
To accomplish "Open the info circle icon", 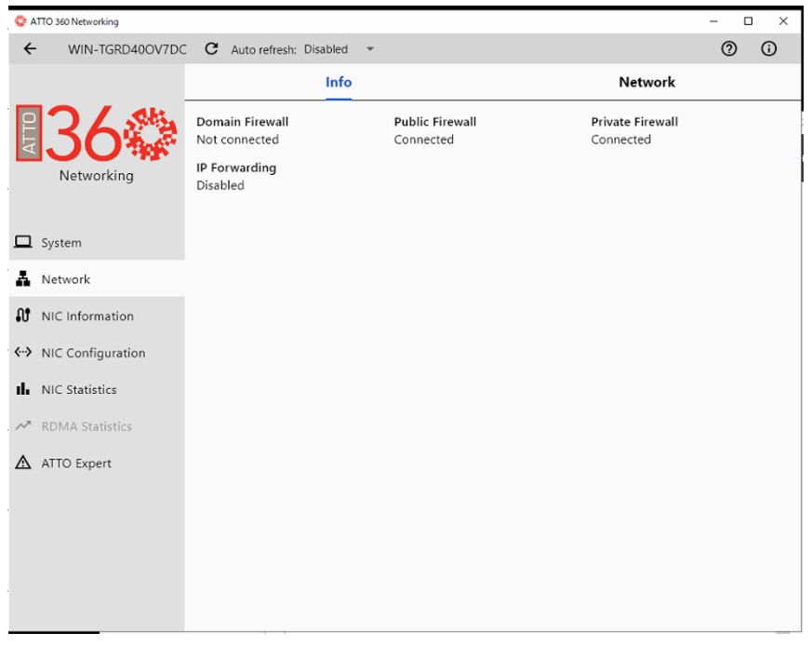I will [x=768, y=48].
